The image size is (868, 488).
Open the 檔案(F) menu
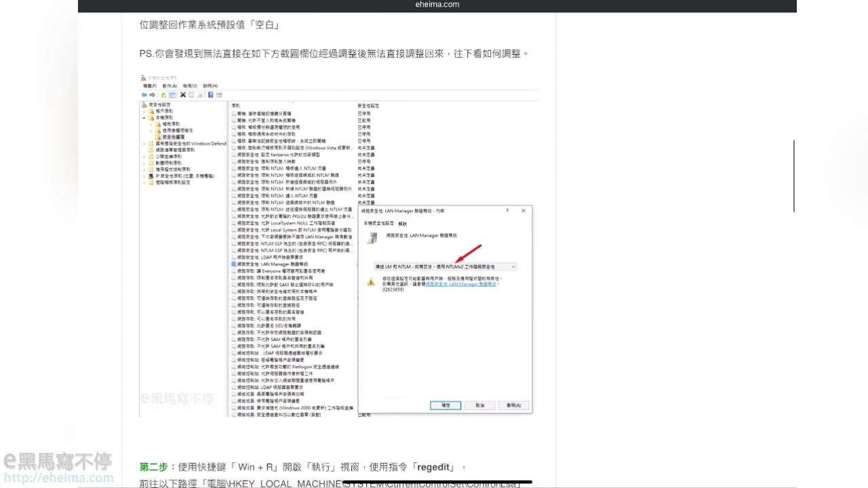coord(150,86)
